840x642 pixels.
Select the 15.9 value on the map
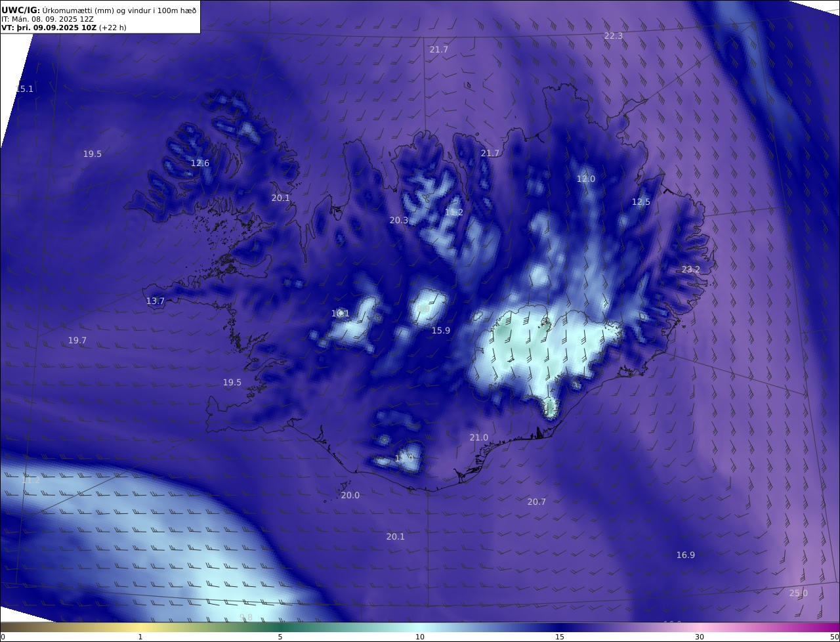click(440, 330)
